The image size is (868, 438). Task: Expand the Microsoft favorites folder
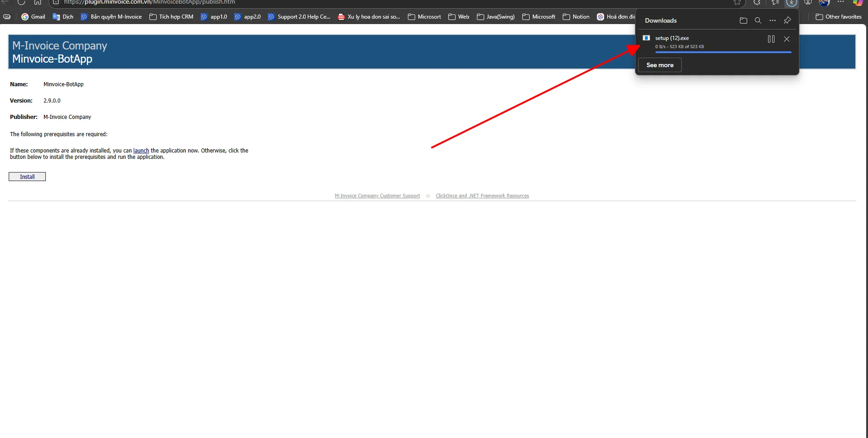[x=539, y=17]
